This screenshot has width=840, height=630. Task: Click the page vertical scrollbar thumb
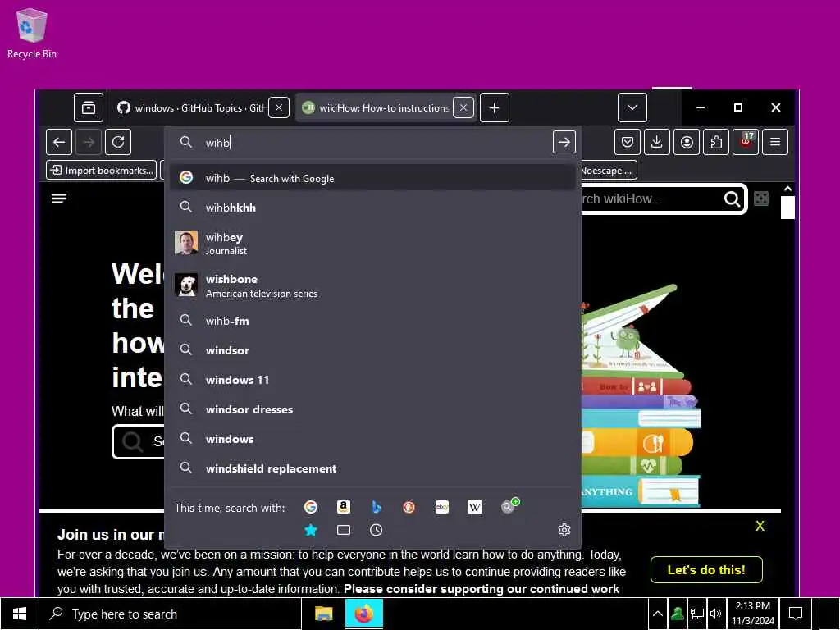click(x=787, y=208)
